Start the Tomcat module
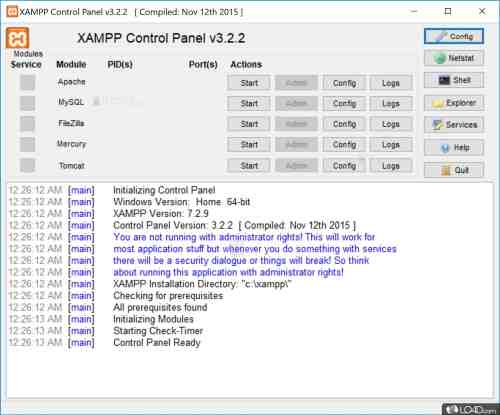Viewport: 500px width, 415px height. [x=249, y=166]
